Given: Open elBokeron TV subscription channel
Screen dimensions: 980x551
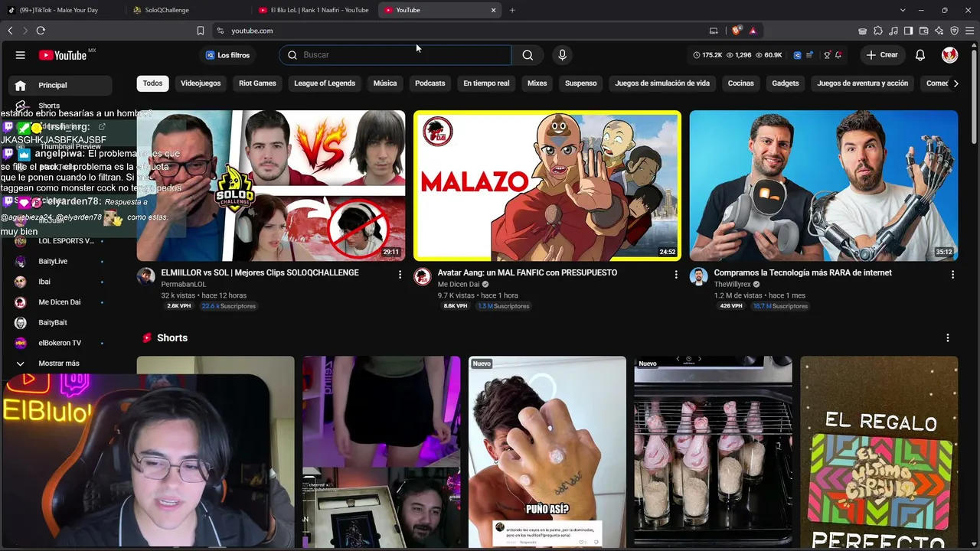Looking at the screenshot, I should point(58,343).
